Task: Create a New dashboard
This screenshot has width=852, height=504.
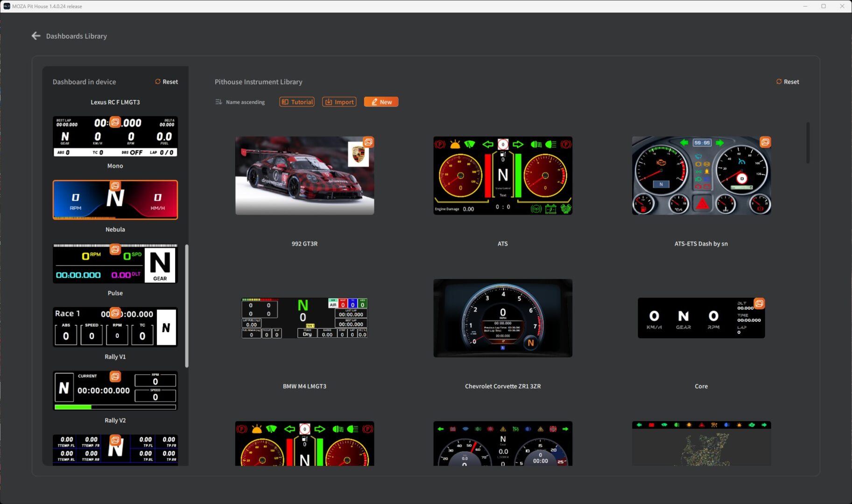Action: tap(381, 102)
